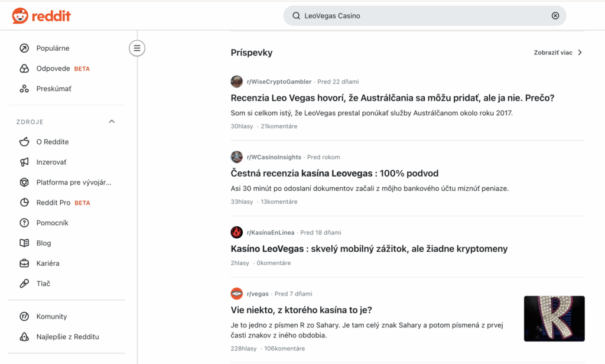This screenshot has width=605, height=364.
Task: Click the Reddit logo home icon
Action: 20,16
